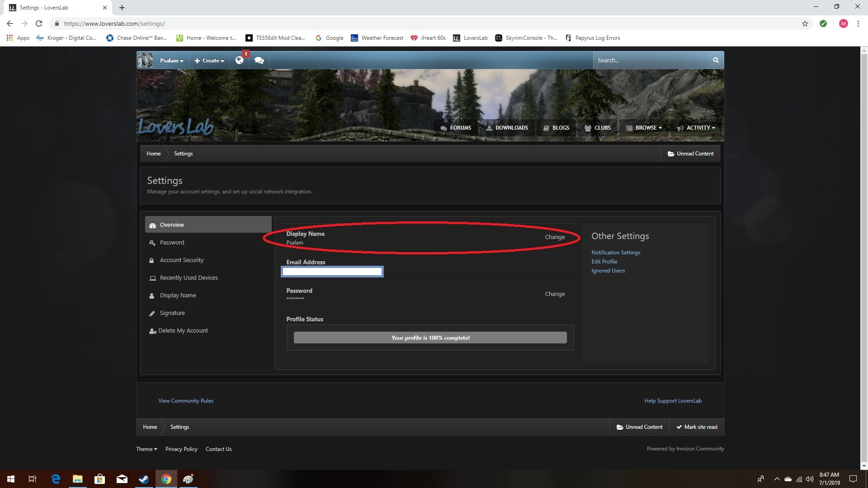Select the Password settings tab
The height and width of the screenshot is (488, 868).
[x=208, y=243]
